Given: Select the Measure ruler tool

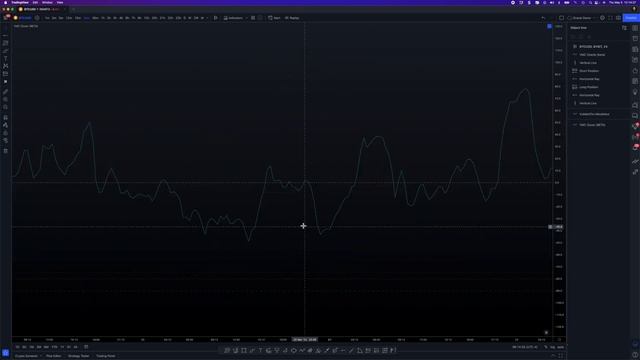Looking at the screenshot, I should point(5,91).
